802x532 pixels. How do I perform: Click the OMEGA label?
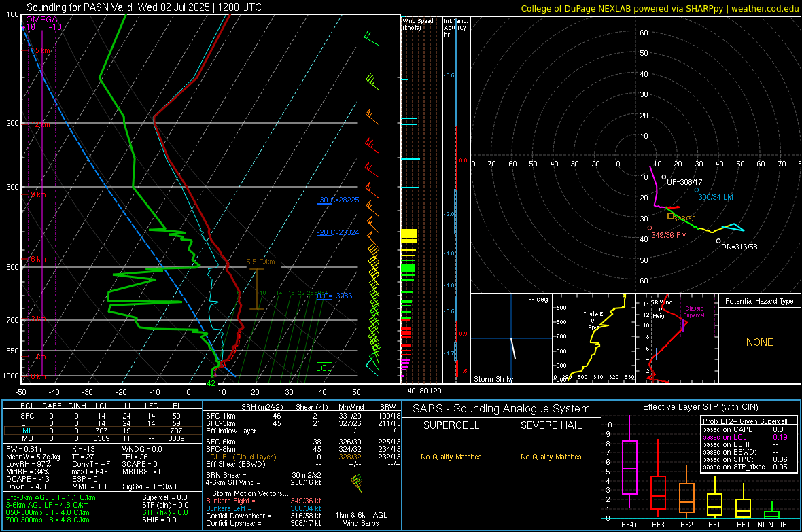point(41,20)
